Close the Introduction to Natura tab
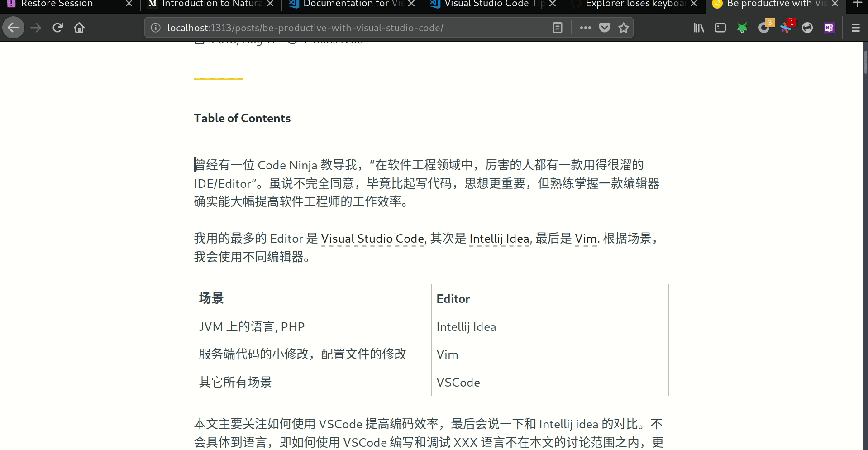 click(x=270, y=4)
